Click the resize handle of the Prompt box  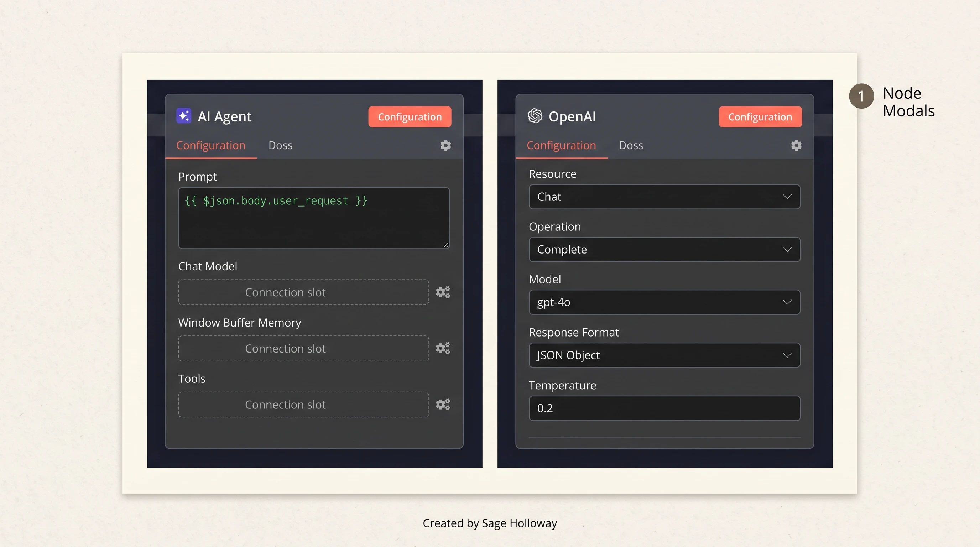[446, 245]
